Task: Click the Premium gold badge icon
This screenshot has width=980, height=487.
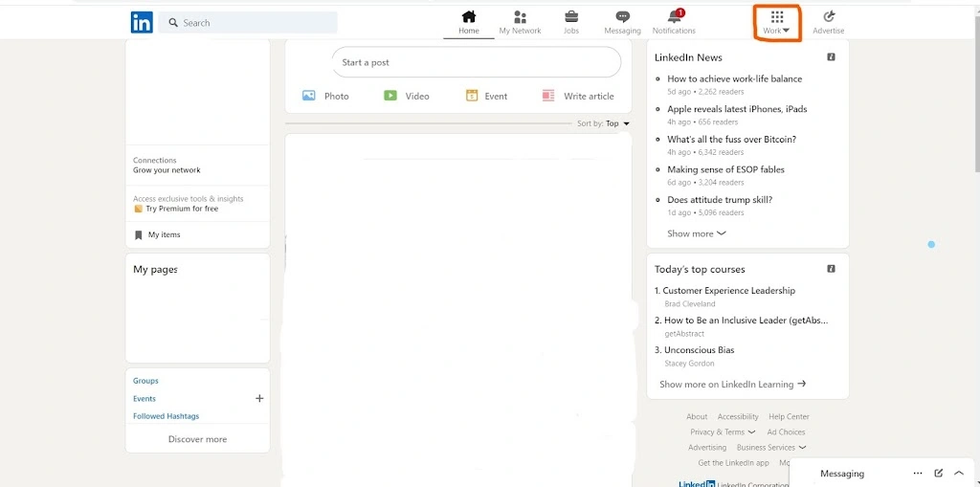Action: [x=138, y=209]
